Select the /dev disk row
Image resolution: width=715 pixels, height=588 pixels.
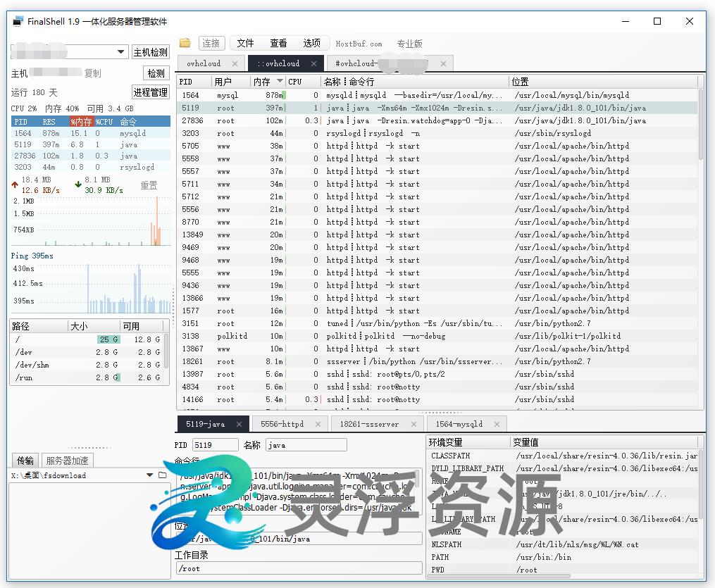click(x=87, y=352)
